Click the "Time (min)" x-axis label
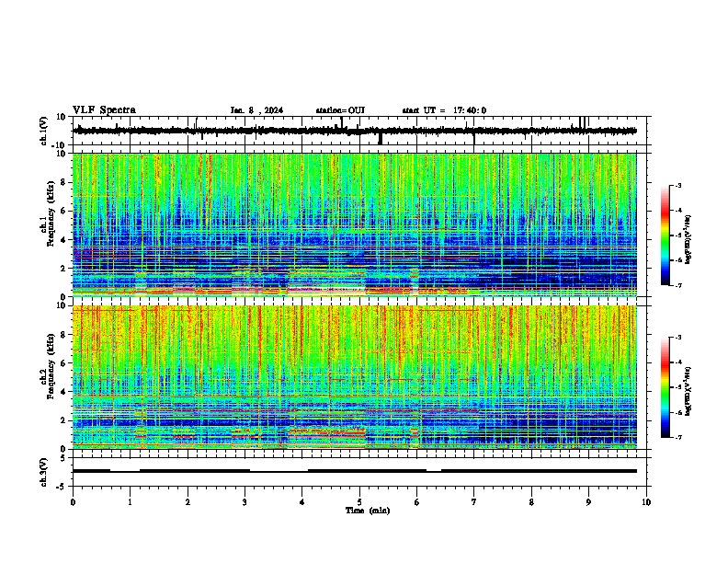The height and width of the screenshot is (563, 728). [x=368, y=511]
